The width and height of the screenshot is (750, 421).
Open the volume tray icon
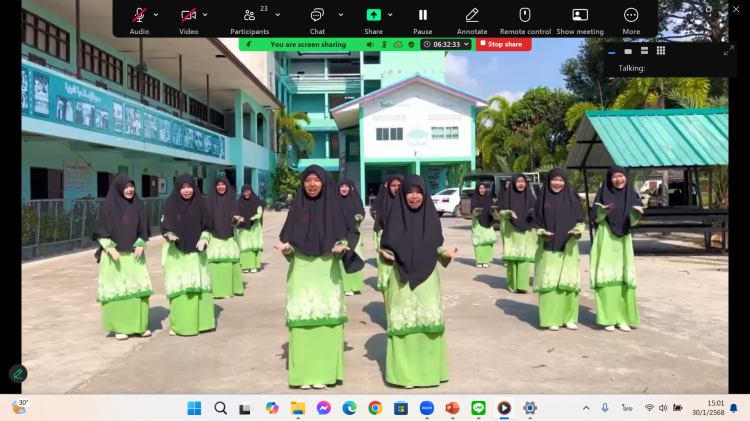(663, 408)
